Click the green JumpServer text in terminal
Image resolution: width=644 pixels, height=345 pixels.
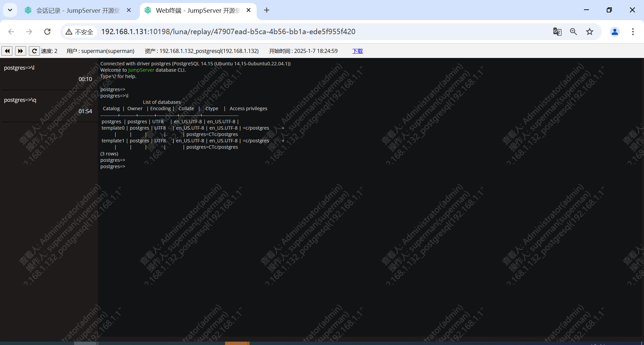[141, 70]
